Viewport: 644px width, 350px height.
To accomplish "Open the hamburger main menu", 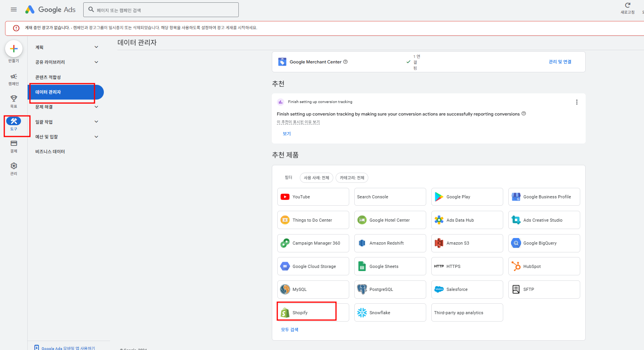I will click(14, 10).
